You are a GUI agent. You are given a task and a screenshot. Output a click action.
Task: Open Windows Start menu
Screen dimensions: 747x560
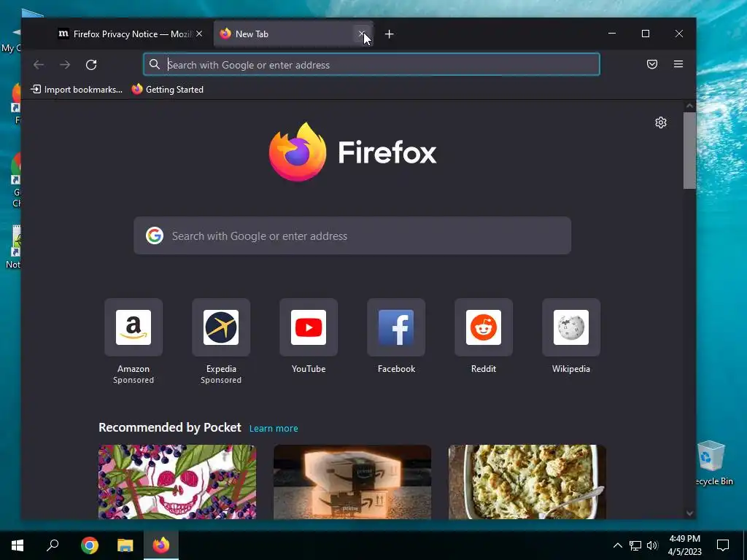[18, 545]
